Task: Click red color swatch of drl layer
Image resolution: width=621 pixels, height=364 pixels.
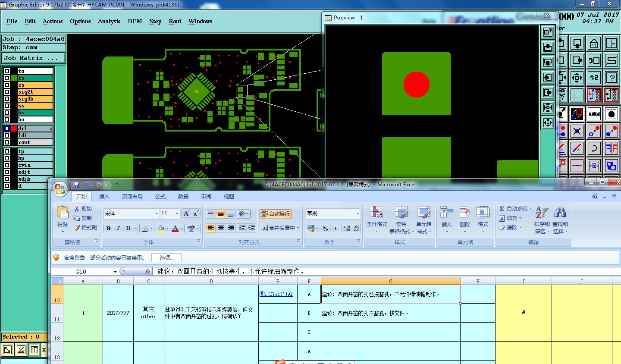Action: click(14, 129)
